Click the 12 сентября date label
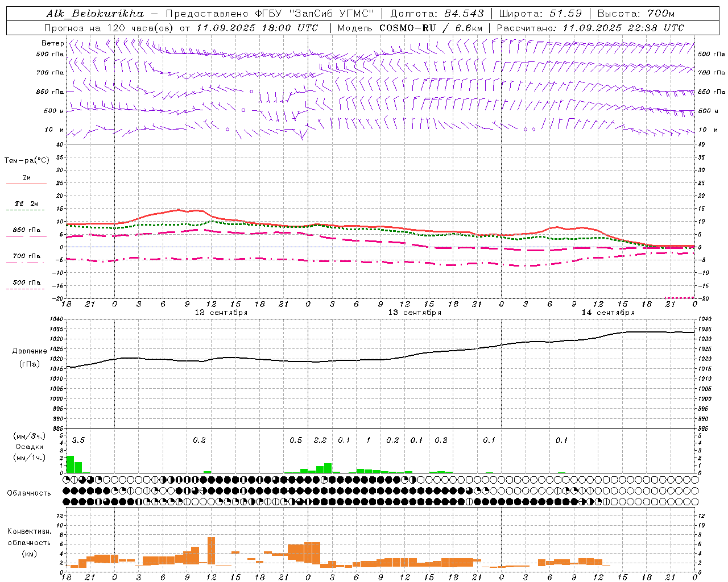The width and height of the screenshot is (728, 582). click(x=221, y=313)
